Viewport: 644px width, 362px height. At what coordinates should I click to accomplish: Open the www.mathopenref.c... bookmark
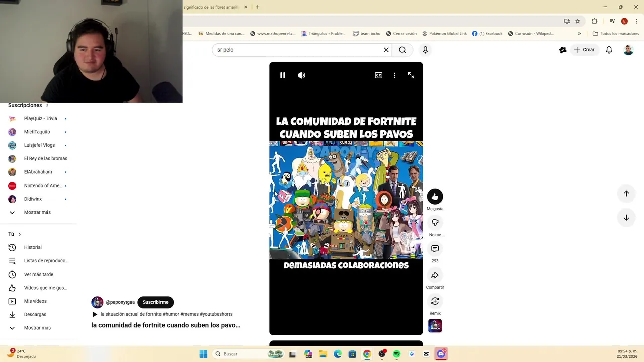point(273,34)
